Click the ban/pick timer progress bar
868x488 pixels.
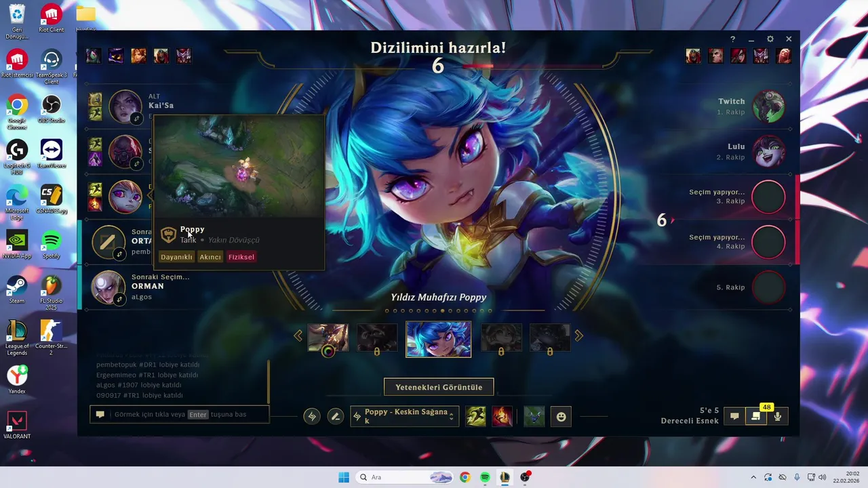(532, 66)
